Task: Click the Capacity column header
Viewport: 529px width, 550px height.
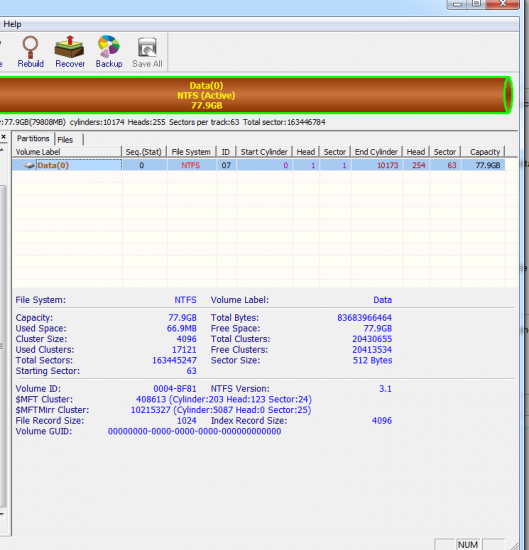Action: [x=483, y=152]
